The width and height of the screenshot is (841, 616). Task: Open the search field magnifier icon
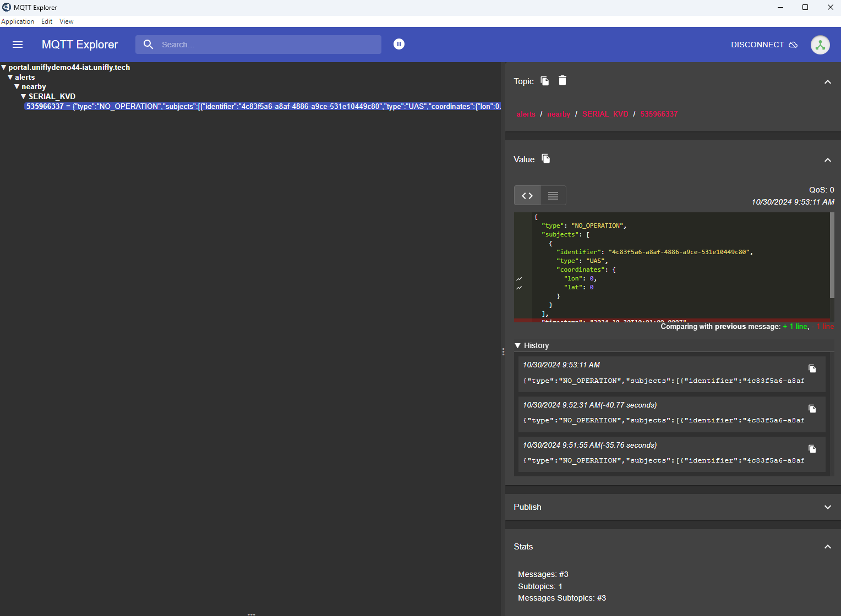tap(148, 45)
